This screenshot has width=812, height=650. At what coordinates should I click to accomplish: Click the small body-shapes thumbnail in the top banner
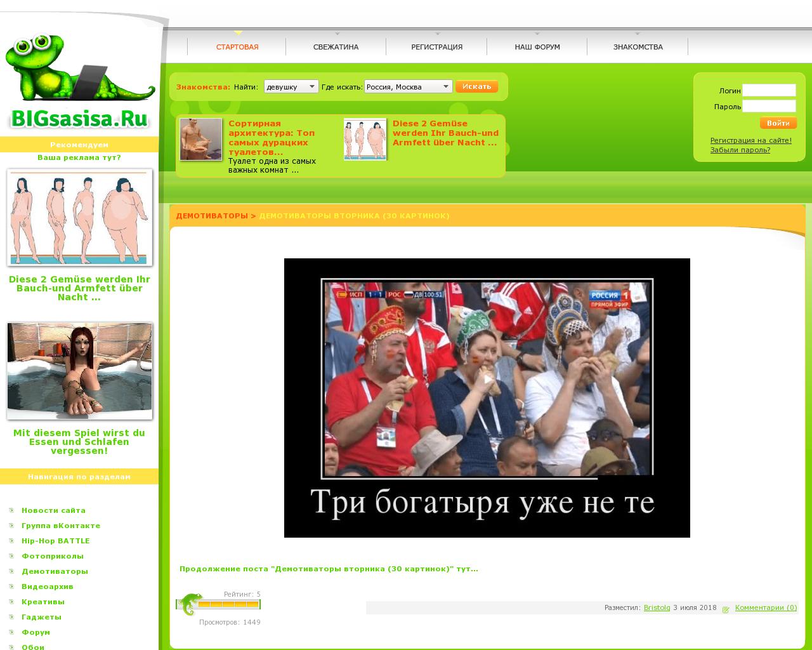click(x=365, y=139)
